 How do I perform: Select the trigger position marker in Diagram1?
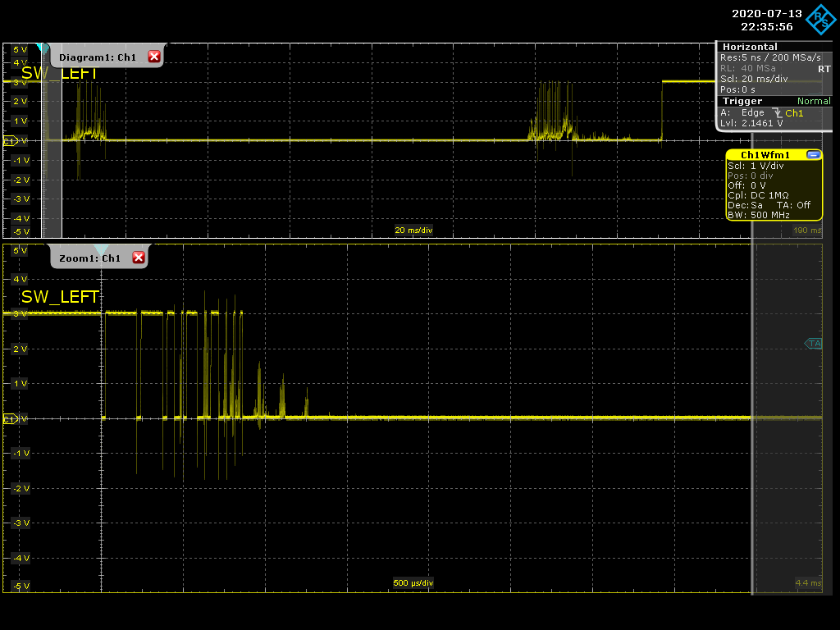click(44, 49)
